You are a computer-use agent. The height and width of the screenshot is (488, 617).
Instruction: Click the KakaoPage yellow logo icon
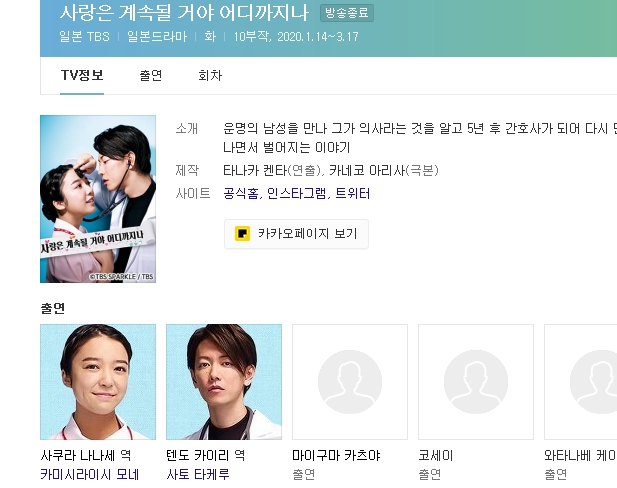[242, 234]
